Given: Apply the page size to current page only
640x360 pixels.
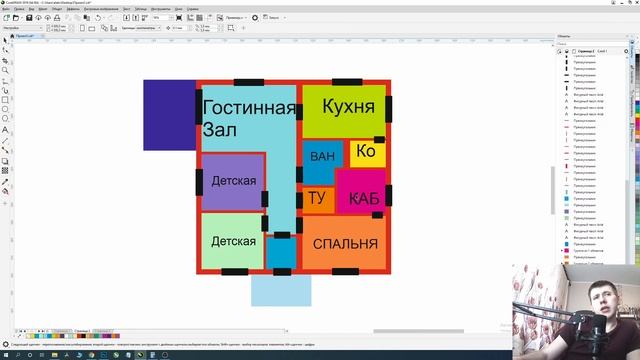Looking at the screenshot, I should click(113, 28).
